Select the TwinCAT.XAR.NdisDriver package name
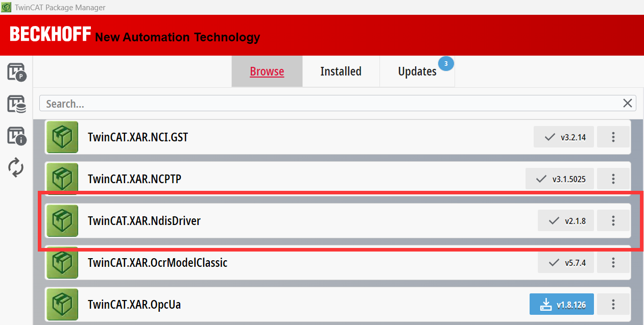The image size is (644, 325). click(x=144, y=221)
